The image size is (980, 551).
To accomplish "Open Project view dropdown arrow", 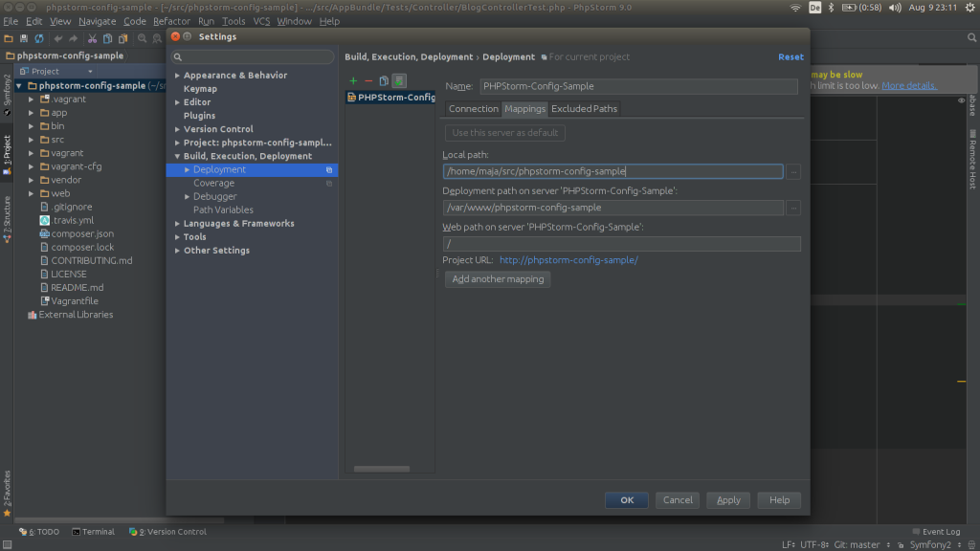I will pos(90,72).
